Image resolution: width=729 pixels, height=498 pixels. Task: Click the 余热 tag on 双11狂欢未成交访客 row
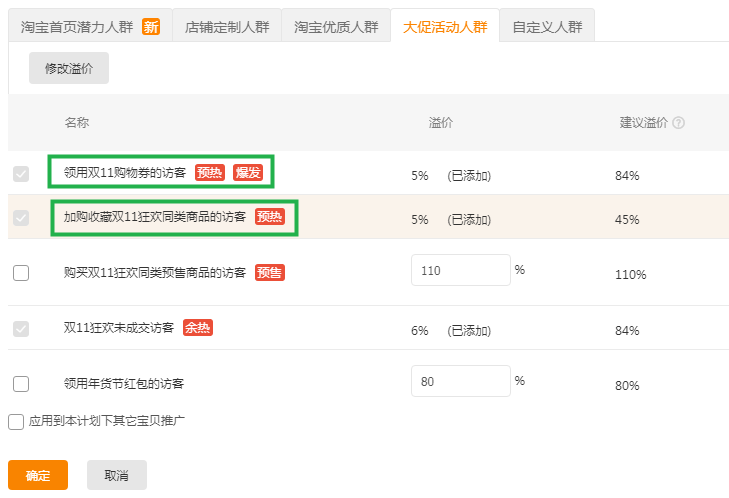coord(198,328)
